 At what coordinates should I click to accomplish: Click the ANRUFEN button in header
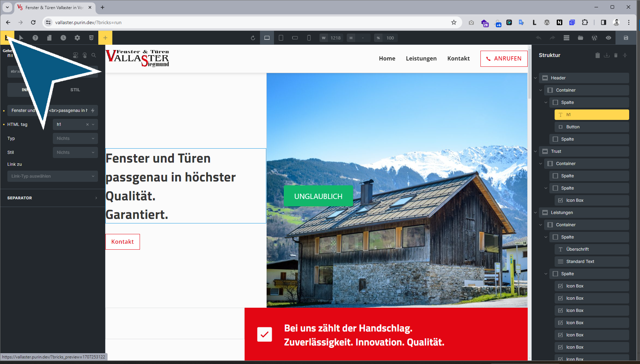point(504,58)
